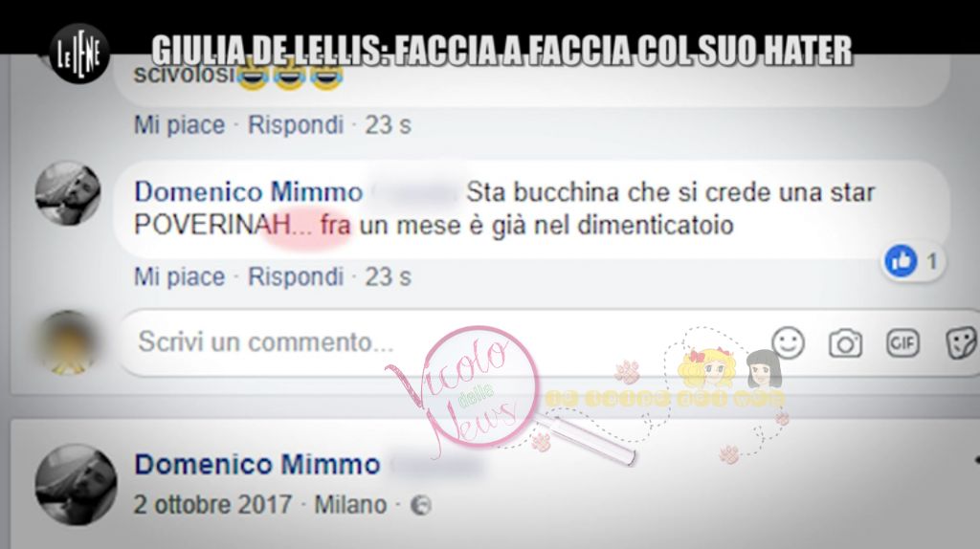Click the public globe icon beside Milano
This screenshot has height=549, width=980.
[x=421, y=505]
